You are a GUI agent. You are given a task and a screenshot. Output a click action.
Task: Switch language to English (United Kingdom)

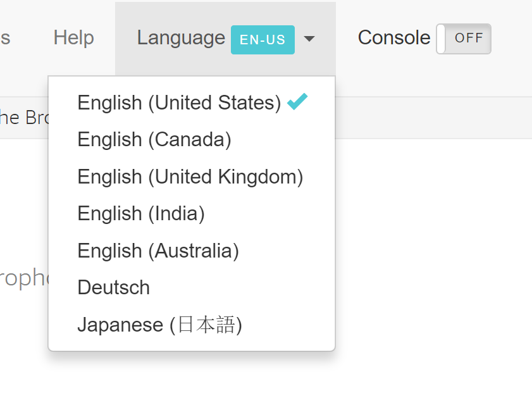tap(190, 177)
